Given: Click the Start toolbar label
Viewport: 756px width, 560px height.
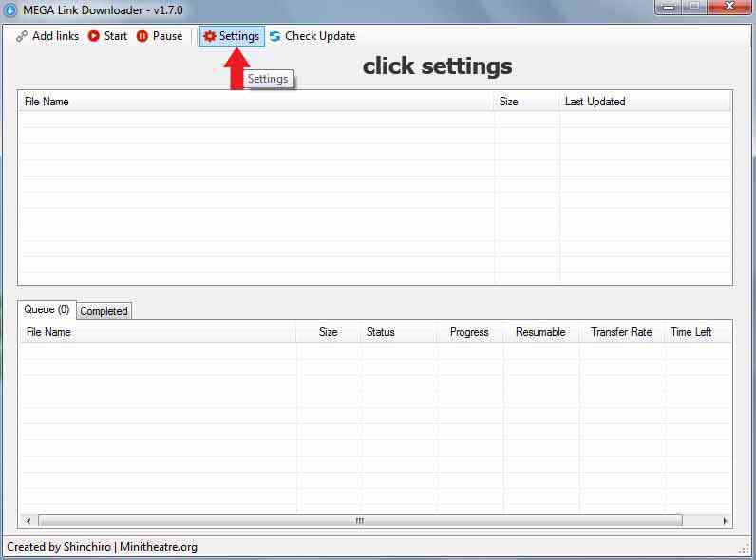Looking at the screenshot, I should click(116, 36).
